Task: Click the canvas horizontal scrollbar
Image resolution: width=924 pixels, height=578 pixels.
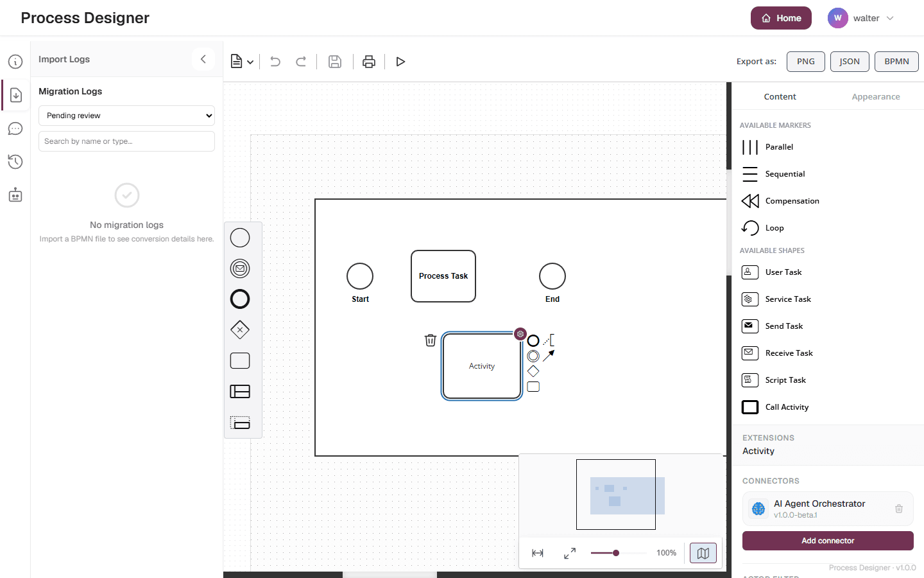Action: (x=389, y=575)
